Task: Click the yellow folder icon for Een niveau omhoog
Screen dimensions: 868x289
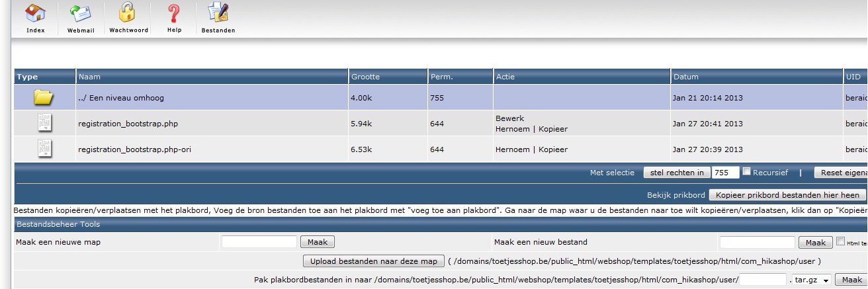Action: coord(44,98)
